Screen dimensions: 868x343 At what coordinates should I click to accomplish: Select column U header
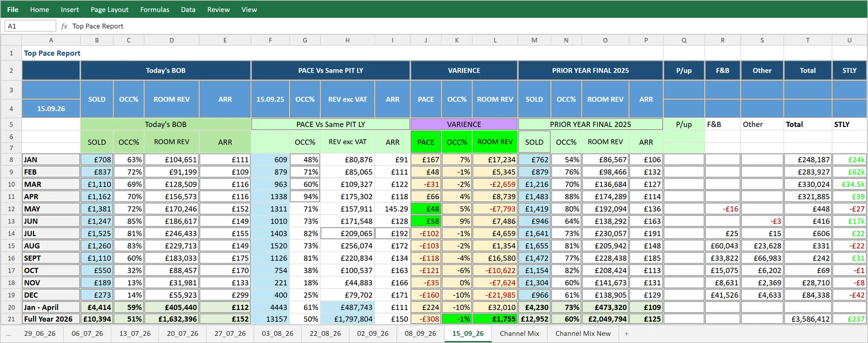click(849, 40)
